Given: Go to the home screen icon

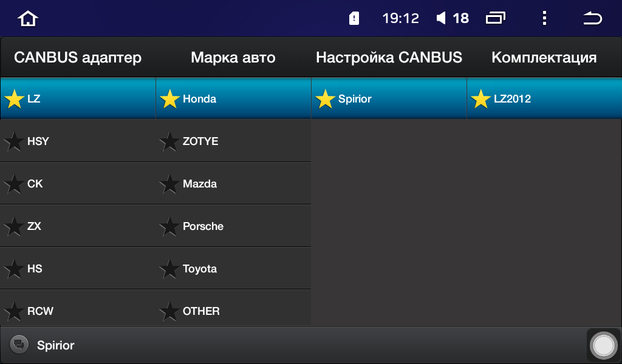Looking at the screenshot, I should pyautogui.click(x=28, y=18).
